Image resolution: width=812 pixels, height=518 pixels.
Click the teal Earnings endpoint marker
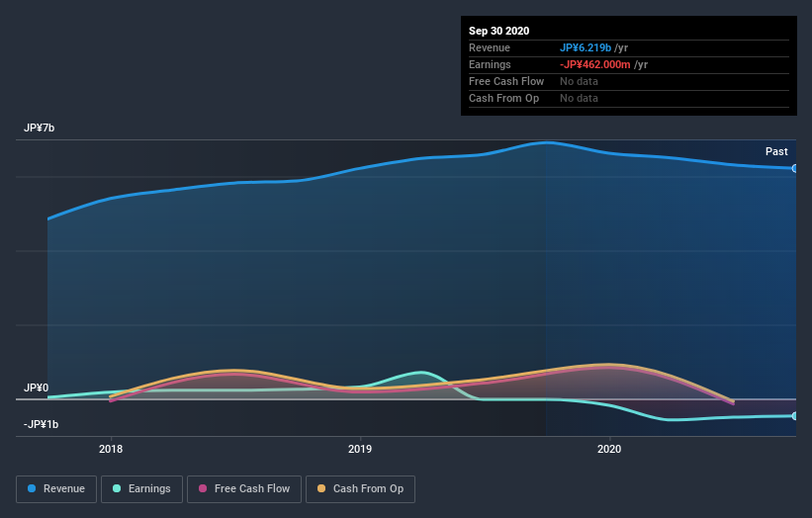pyautogui.click(x=794, y=415)
